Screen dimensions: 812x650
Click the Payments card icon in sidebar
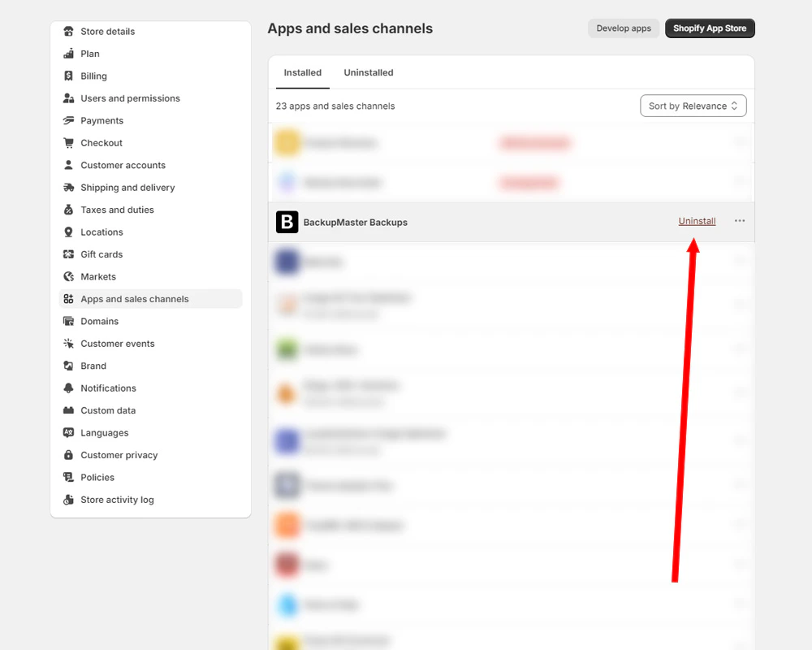tap(68, 120)
